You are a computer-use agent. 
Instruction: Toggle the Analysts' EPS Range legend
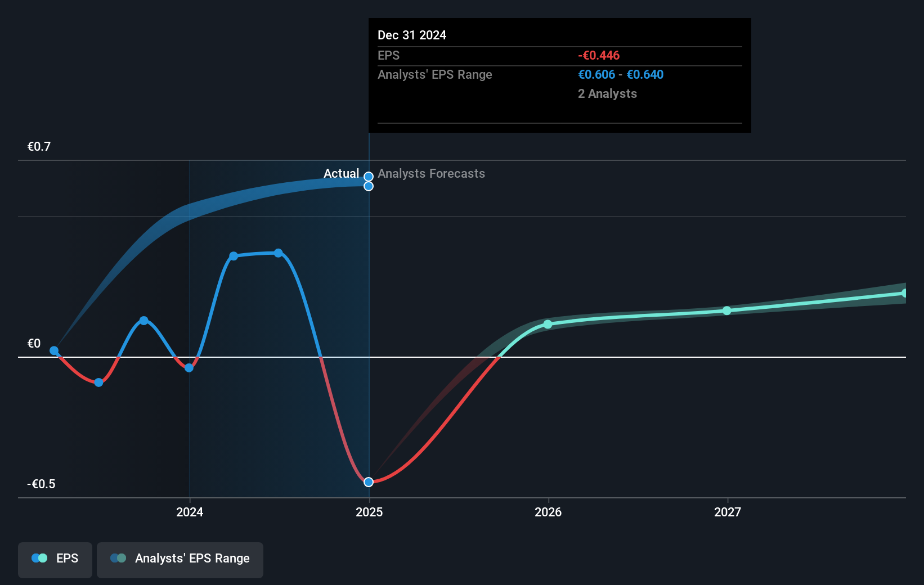180,560
